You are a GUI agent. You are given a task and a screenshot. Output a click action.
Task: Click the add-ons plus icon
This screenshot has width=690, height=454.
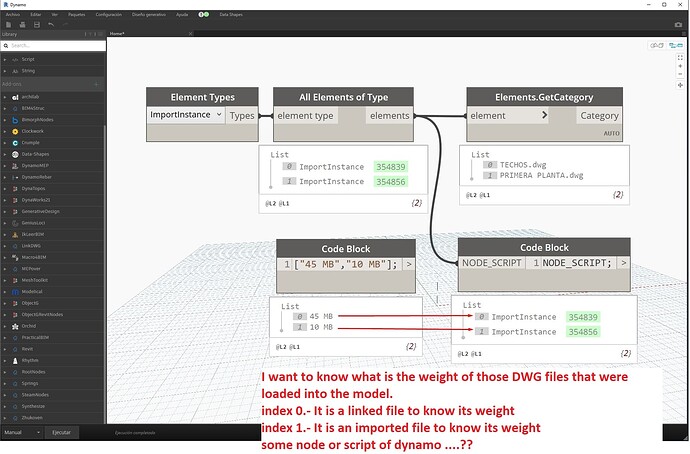click(96, 84)
